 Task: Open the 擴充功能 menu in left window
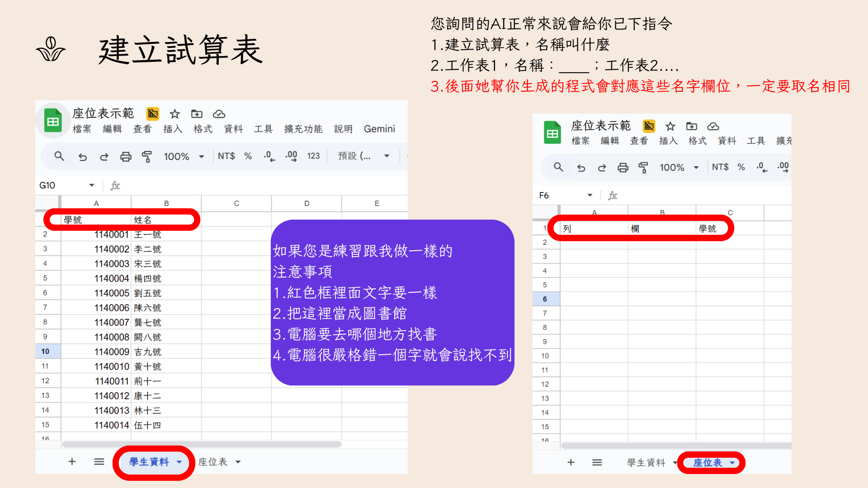tap(303, 129)
